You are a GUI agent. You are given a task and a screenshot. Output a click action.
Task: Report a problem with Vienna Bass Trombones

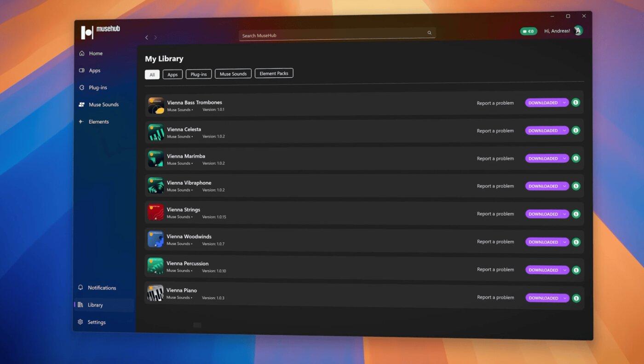(495, 103)
